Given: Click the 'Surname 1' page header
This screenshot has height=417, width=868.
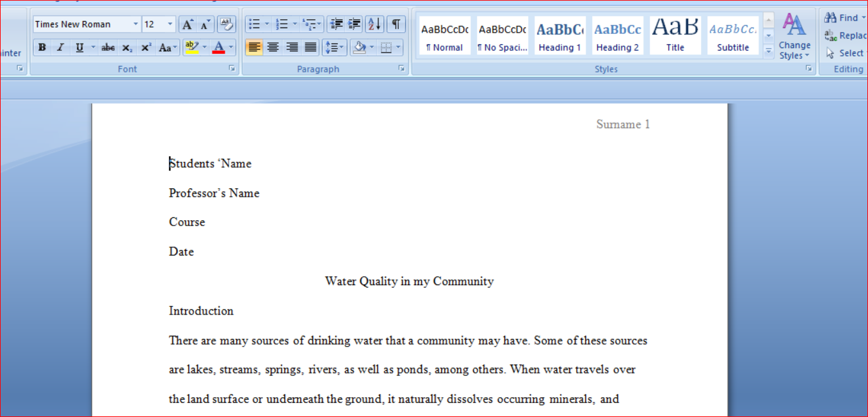Looking at the screenshot, I should [623, 124].
